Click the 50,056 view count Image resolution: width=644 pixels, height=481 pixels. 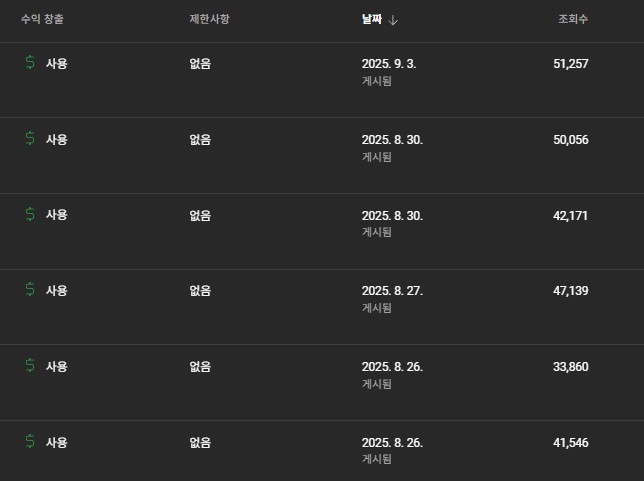[570, 139]
